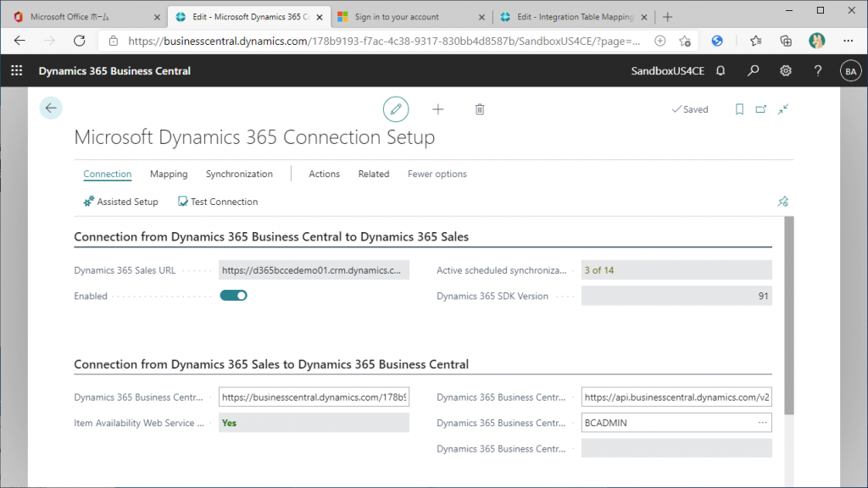The image size is (868, 488).
Task: Switch to Edit - Integration Table Mapping tab
Action: click(x=574, y=17)
